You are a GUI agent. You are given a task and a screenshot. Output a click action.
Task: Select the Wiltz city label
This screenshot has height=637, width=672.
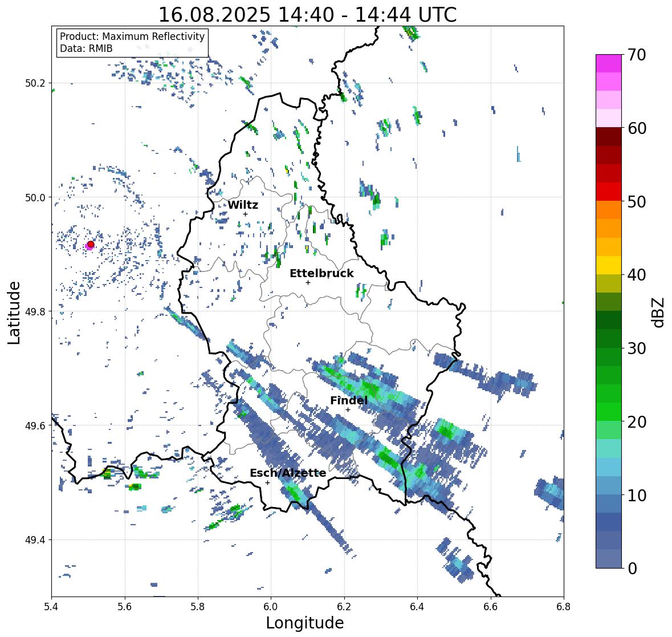point(243,205)
